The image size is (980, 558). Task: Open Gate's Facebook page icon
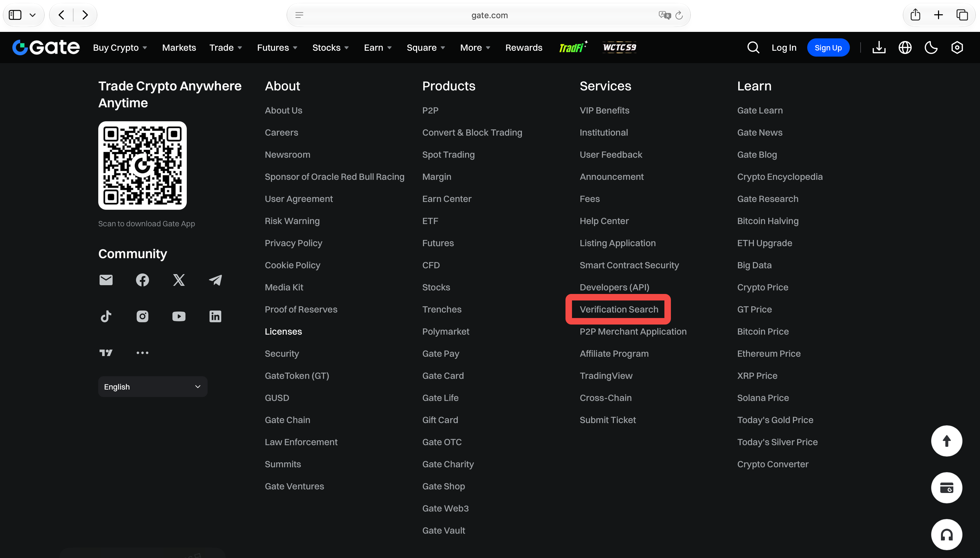pos(142,280)
